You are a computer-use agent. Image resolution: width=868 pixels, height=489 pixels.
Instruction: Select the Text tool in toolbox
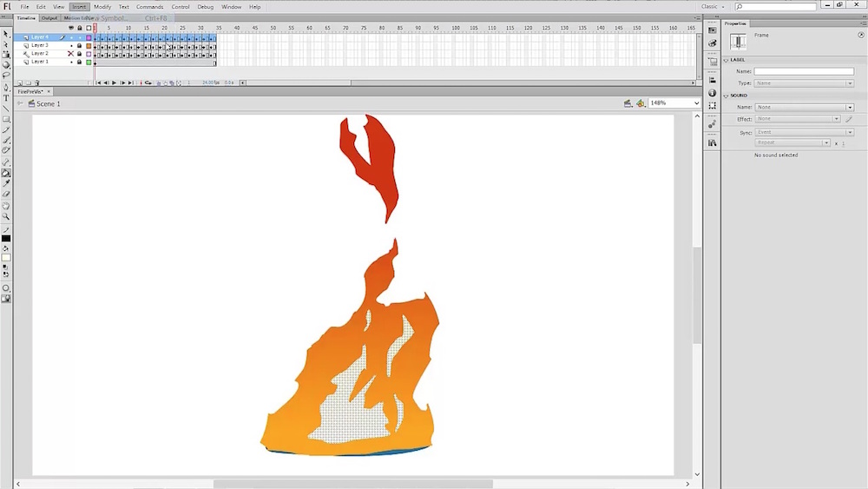click(6, 97)
